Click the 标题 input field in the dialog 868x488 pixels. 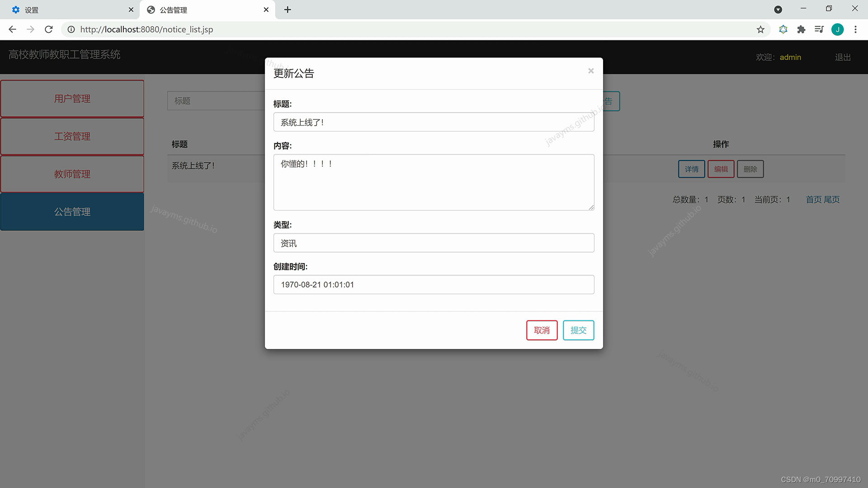[x=434, y=122]
